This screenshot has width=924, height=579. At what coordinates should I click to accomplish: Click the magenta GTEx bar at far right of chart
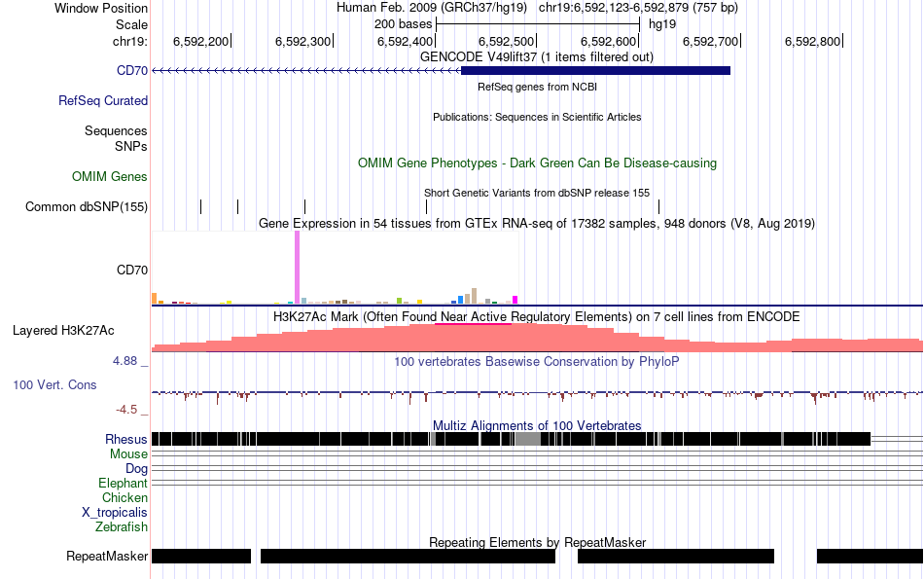coord(515,300)
